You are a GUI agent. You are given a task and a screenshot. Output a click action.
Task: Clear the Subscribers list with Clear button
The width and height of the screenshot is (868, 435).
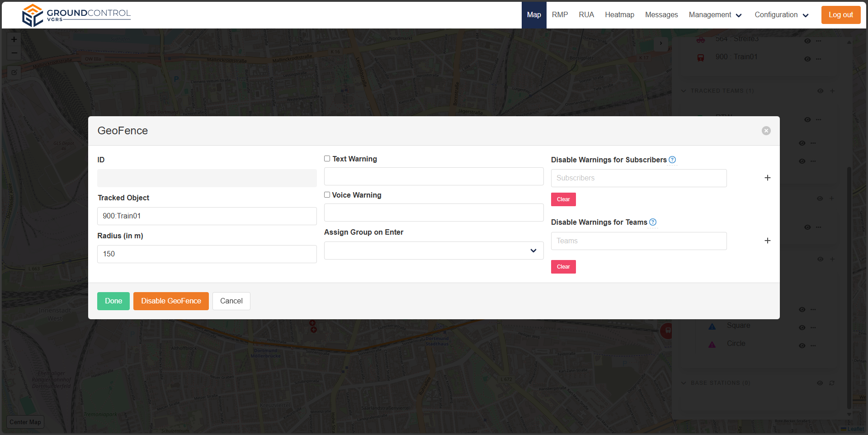pos(563,199)
